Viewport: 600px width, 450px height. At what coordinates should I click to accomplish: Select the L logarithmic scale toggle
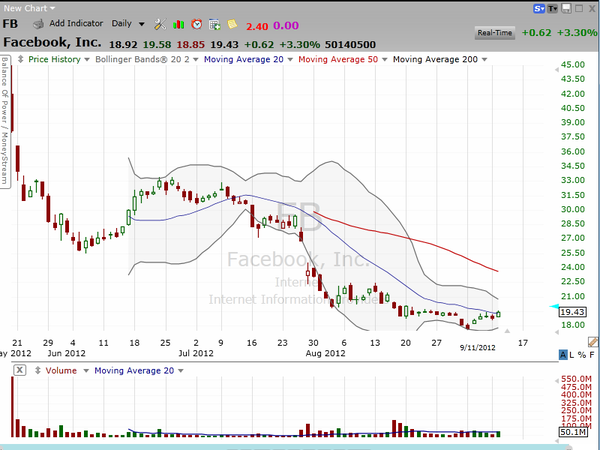tap(572, 355)
